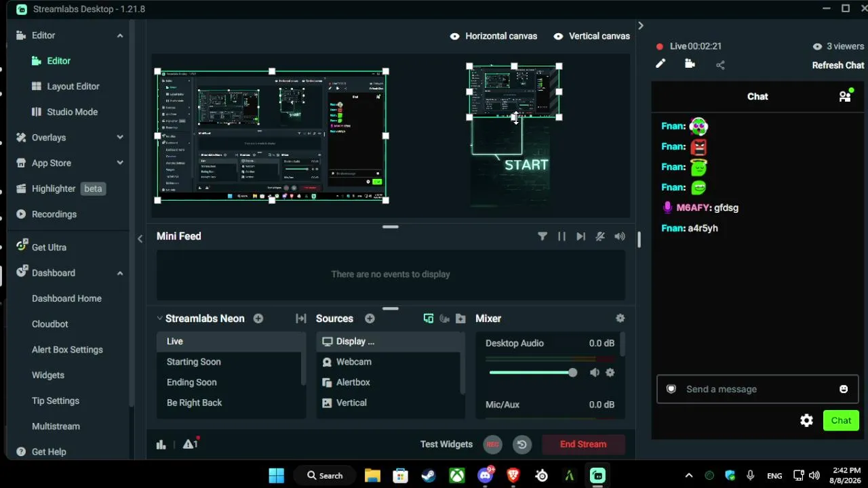868x488 pixels.
Task: Collapse the chat panel with chevron
Action: [641, 26]
